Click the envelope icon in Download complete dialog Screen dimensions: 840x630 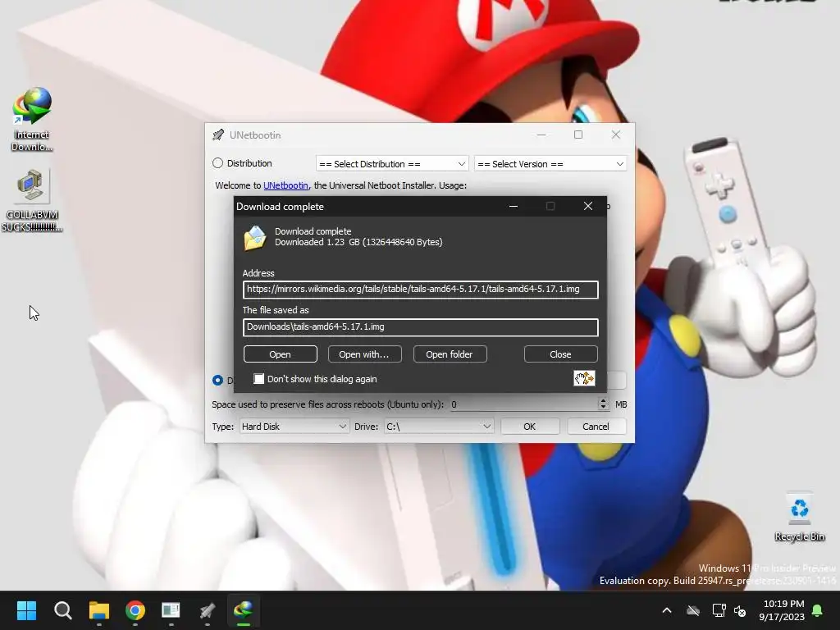[255, 238]
